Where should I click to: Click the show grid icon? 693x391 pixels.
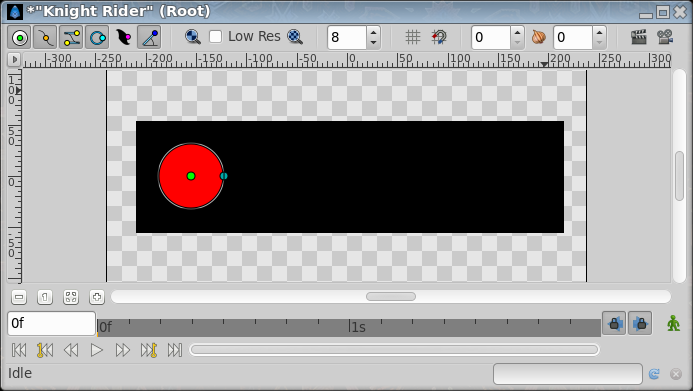(413, 37)
